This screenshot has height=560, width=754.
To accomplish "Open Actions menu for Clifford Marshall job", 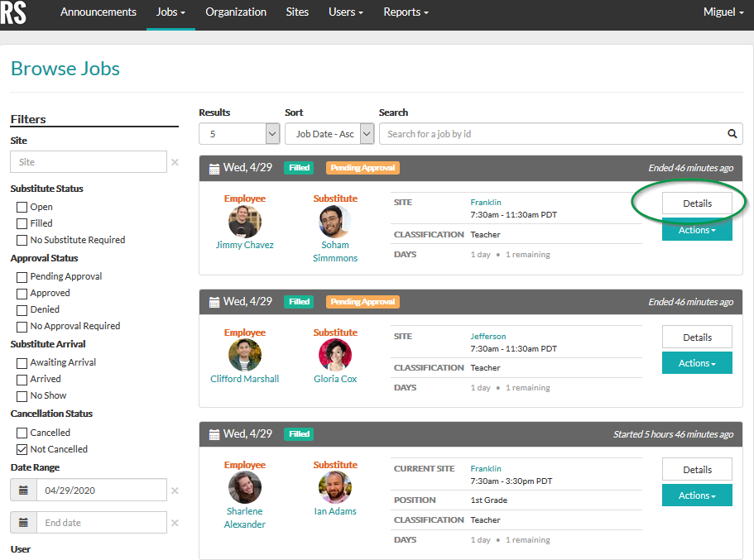I will (697, 363).
